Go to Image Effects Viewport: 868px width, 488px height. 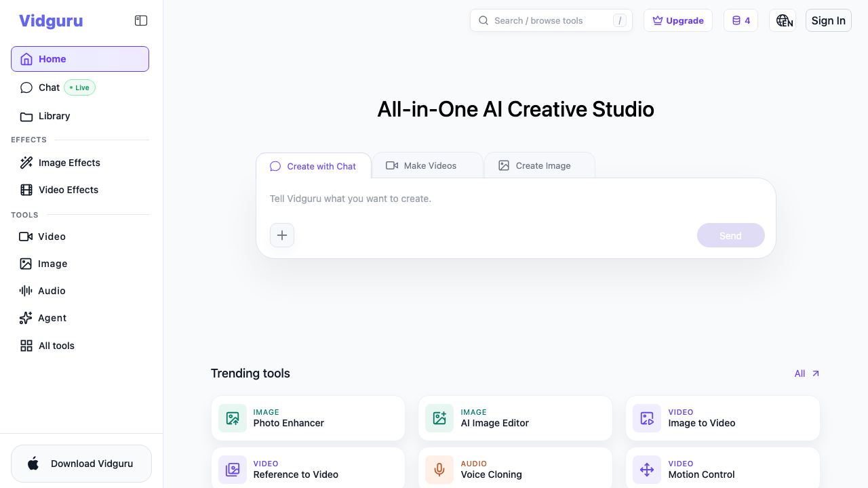click(80, 163)
